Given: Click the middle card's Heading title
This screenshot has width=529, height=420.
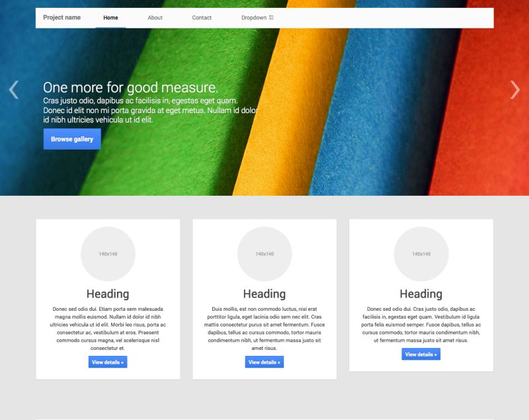Looking at the screenshot, I should coord(263,294).
